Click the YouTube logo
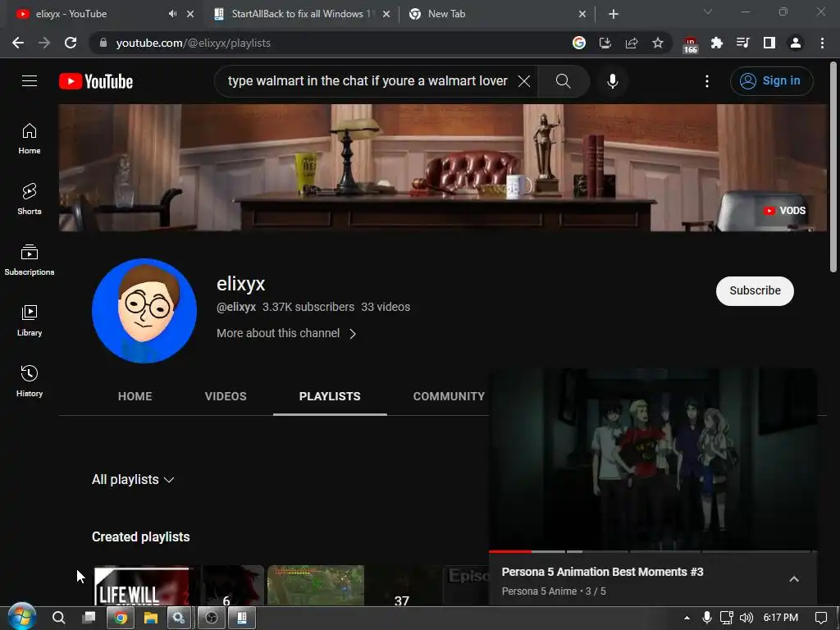This screenshot has width=840, height=630. pyautogui.click(x=96, y=81)
